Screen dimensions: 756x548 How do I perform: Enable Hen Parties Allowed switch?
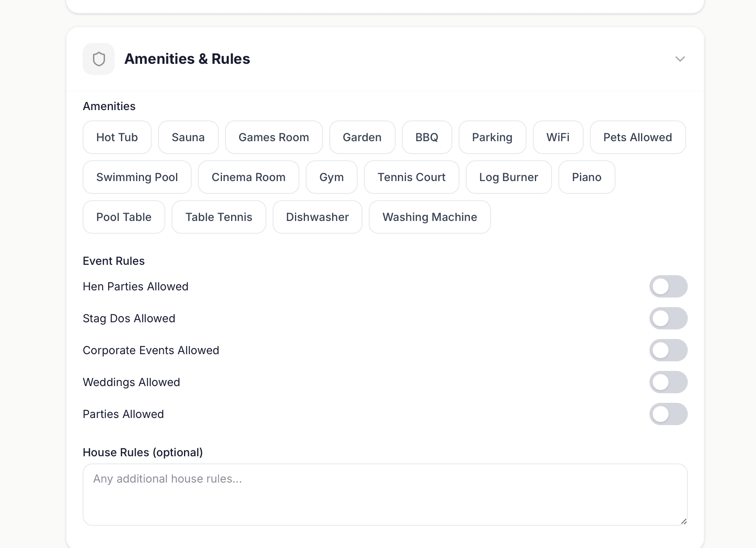(668, 286)
